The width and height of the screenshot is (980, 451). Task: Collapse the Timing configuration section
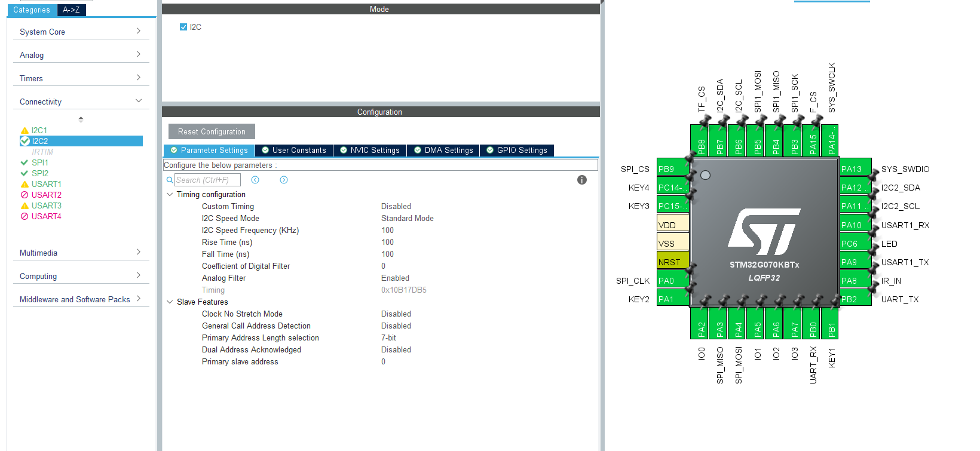coord(170,194)
